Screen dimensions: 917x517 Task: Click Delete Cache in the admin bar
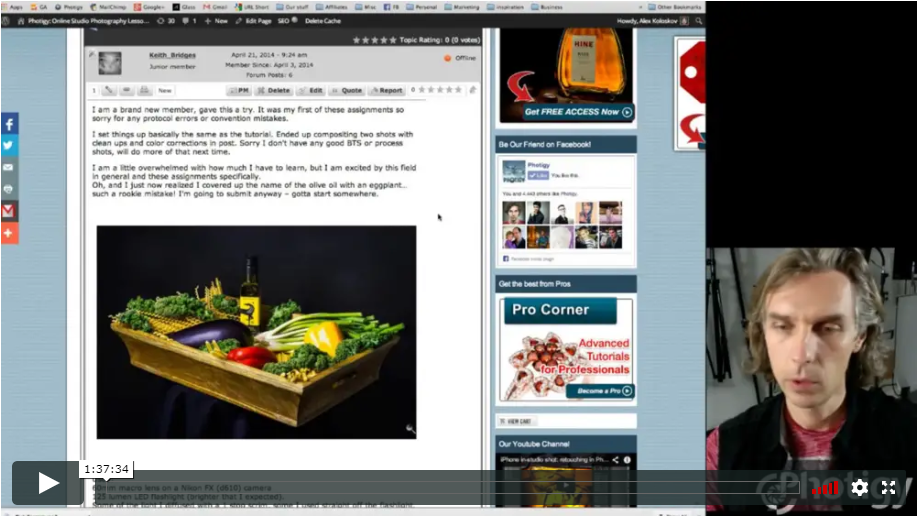pyautogui.click(x=323, y=21)
